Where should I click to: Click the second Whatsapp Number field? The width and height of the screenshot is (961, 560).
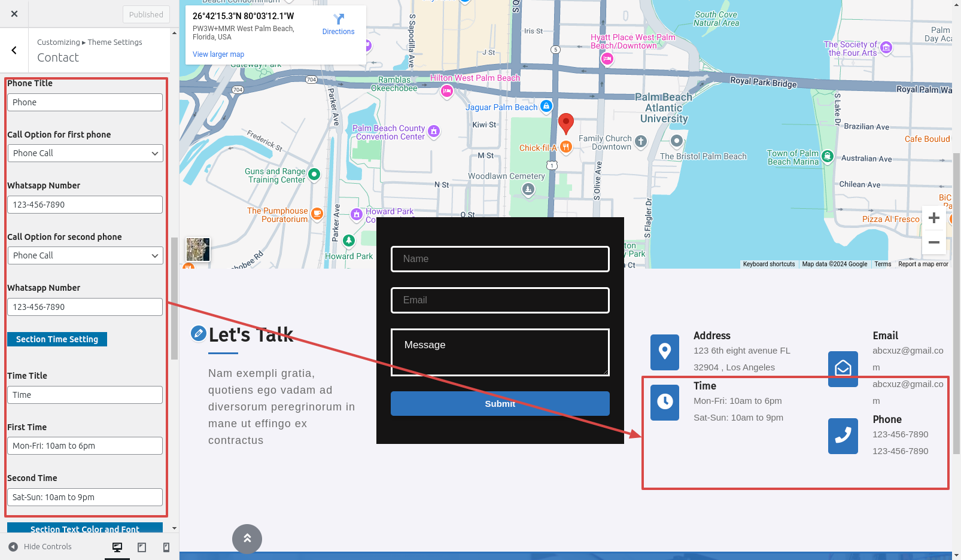(85, 307)
